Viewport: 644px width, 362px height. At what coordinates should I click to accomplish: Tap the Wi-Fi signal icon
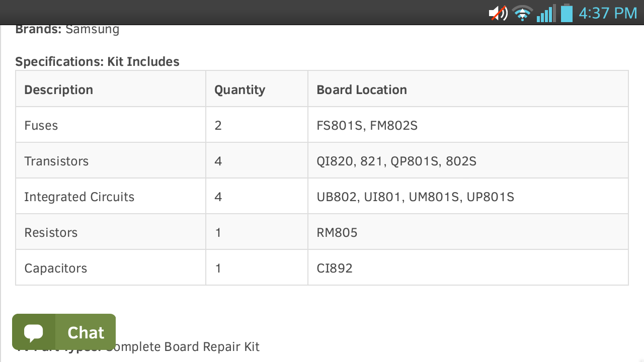(x=522, y=13)
